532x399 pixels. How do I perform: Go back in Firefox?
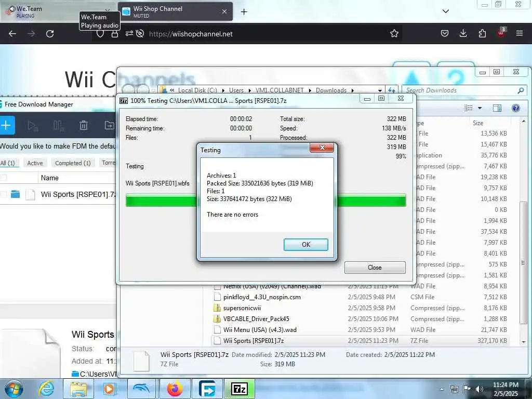(x=12, y=34)
